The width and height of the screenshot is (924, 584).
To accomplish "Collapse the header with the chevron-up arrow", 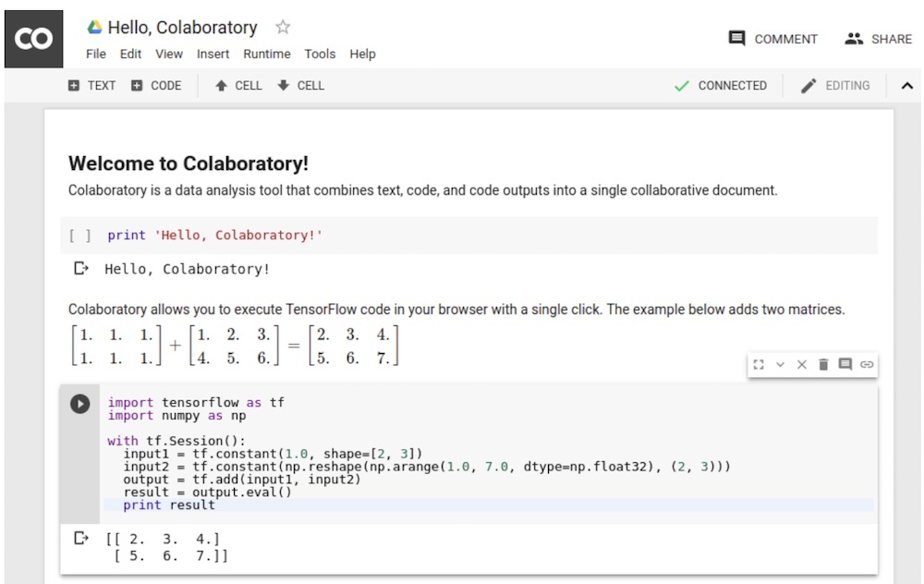I will click(907, 86).
